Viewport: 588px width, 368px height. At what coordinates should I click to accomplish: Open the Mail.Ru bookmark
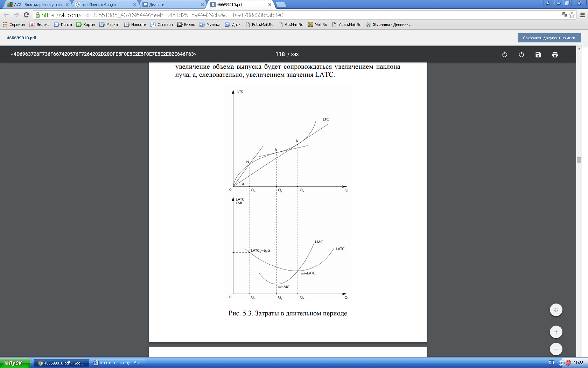(317, 25)
